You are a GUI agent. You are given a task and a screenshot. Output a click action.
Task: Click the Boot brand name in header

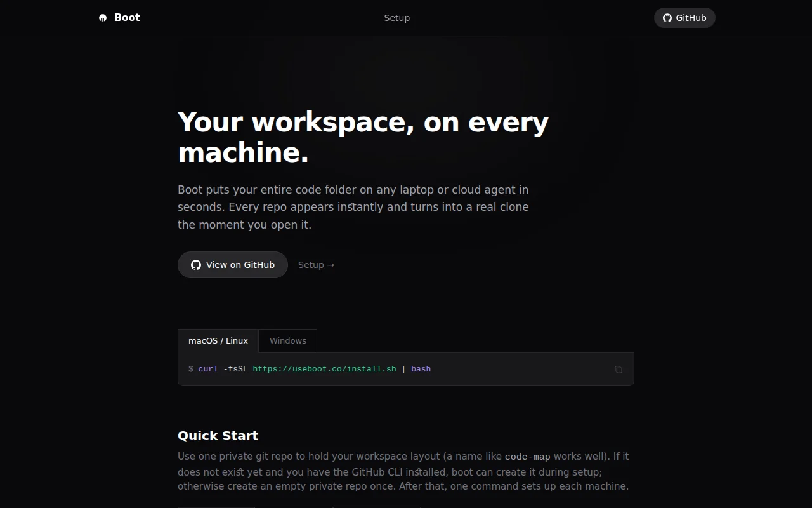pos(127,18)
